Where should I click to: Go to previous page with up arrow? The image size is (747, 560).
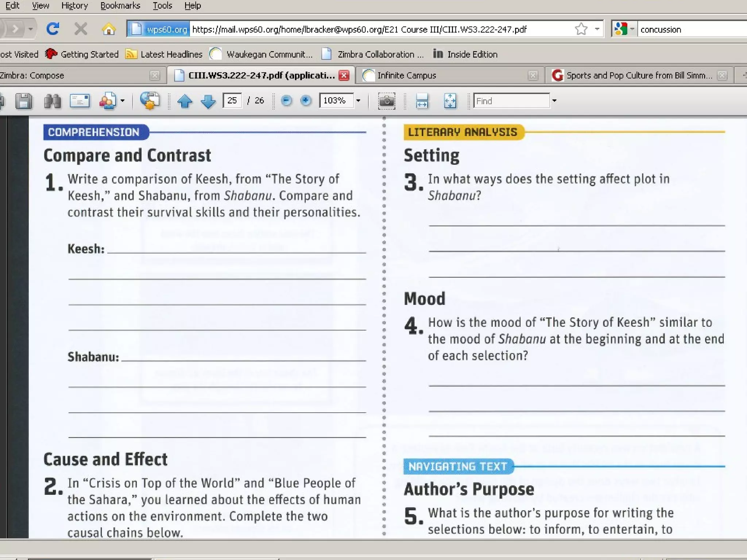point(185,101)
